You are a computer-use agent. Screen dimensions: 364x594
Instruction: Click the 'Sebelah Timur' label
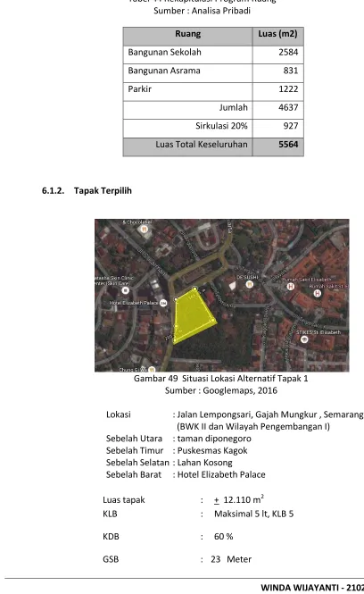(135, 450)
